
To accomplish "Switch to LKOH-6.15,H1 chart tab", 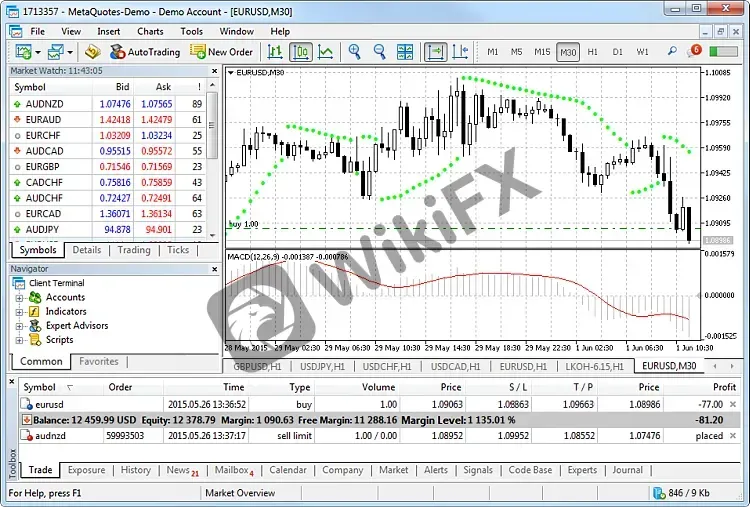I will click(x=595, y=367).
